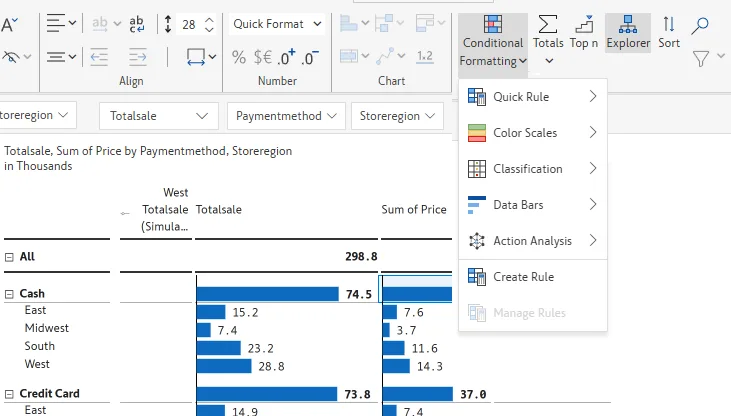This screenshot has height=416, width=731.
Task: Increment the row height value 28
Action: tap(209, 20)
